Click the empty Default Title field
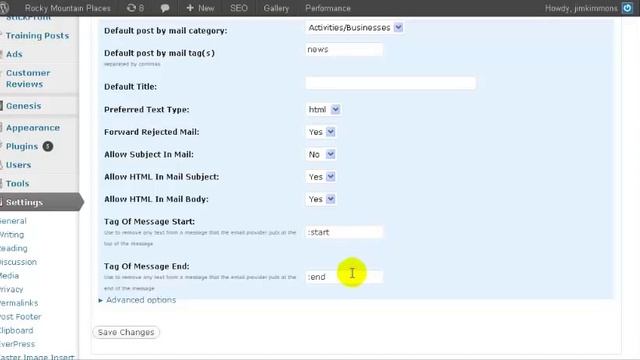Image resolution: width=640 pixels, height=360 pixels. (x=391, y=83)
